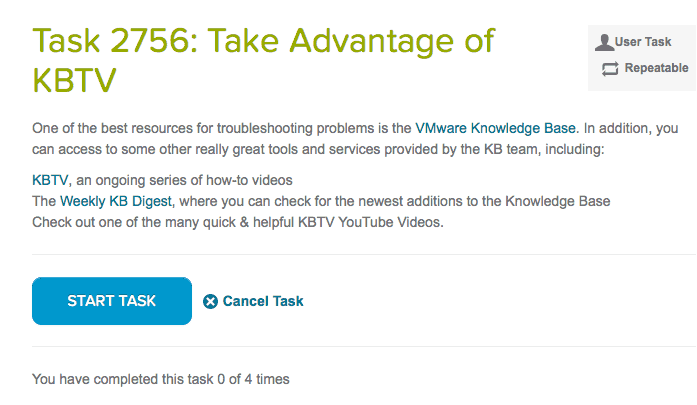Click the Repeatable loop arrows icon
This screenshot has height=405, width=697.
[x=610, y=68]
